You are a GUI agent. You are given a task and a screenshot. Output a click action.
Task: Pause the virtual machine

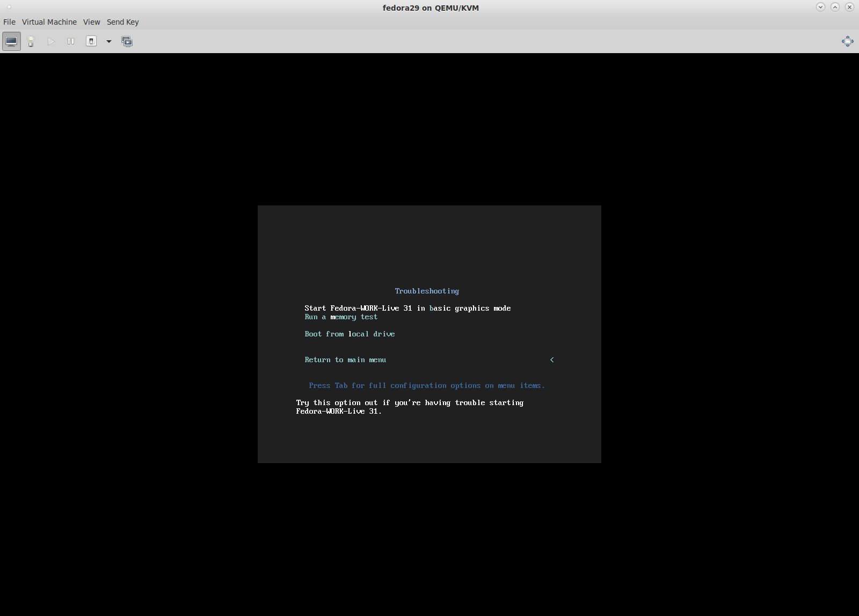71,41
